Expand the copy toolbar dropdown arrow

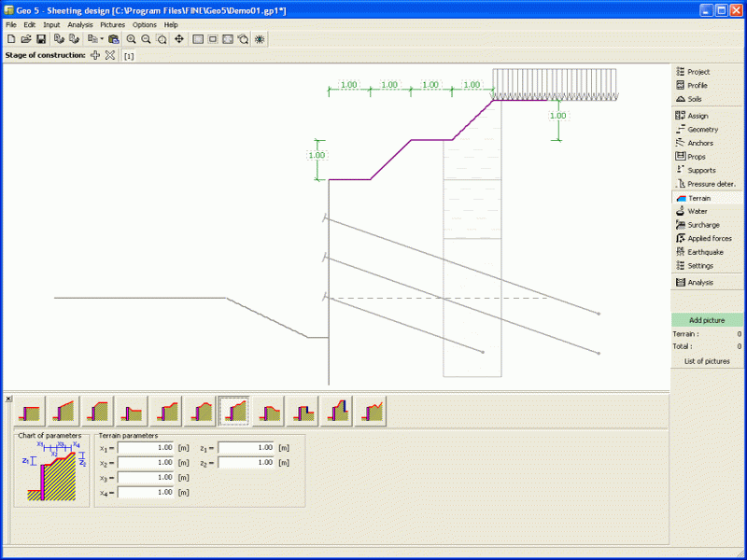(101, 39)
